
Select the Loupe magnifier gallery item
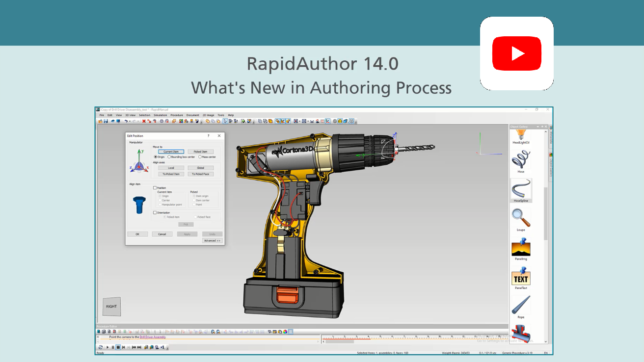click(521, 219)
